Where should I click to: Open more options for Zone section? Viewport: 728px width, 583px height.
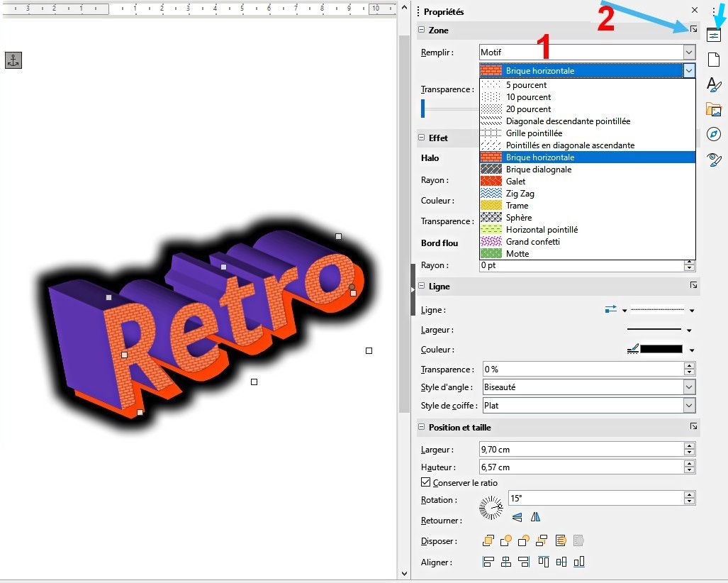click(693, 29)
